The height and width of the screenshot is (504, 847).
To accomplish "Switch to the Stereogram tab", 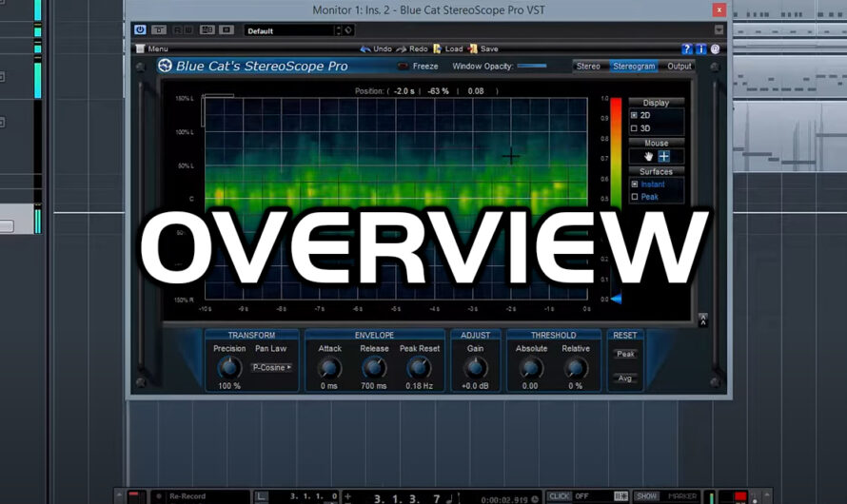I will [x=634, y=67].
